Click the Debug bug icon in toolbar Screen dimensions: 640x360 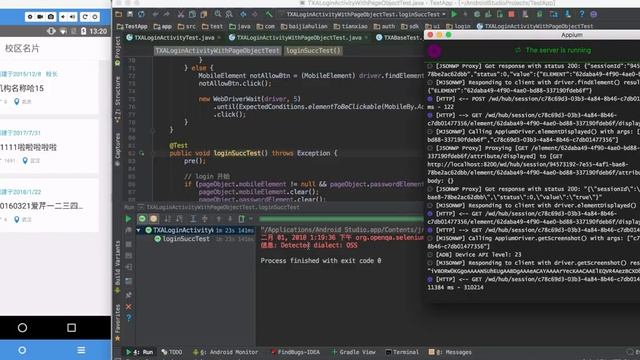coord(477,14)
